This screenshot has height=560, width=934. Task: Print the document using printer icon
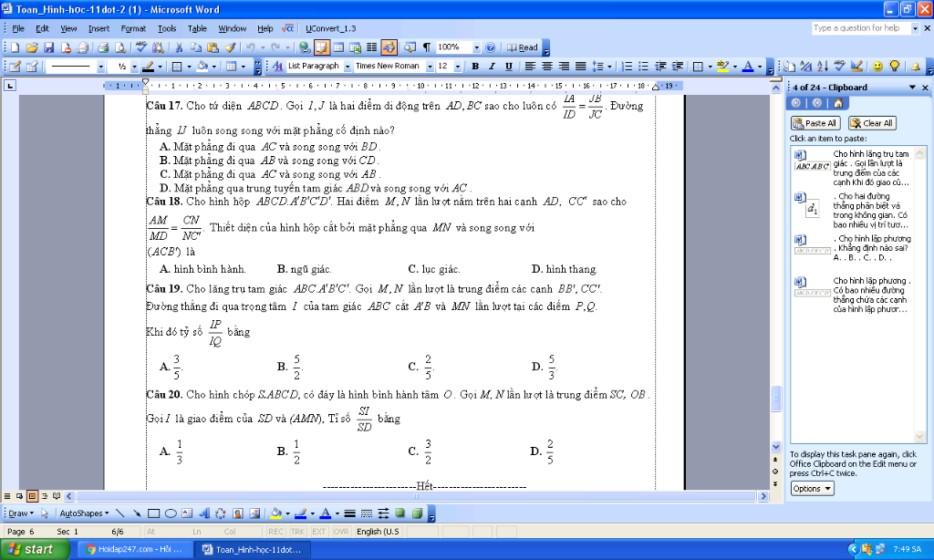103,47
